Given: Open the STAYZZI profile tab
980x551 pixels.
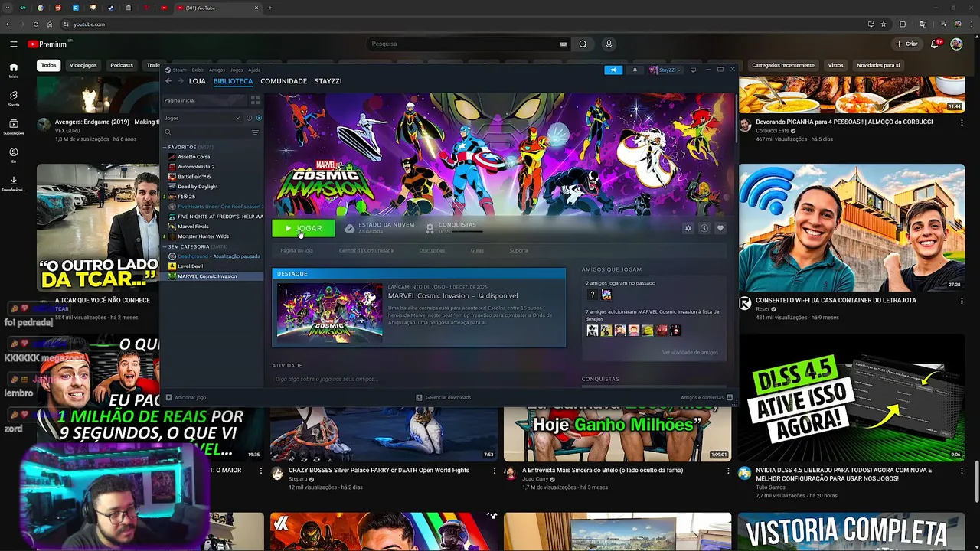Looking at the screenshot, I should (328, 81).
